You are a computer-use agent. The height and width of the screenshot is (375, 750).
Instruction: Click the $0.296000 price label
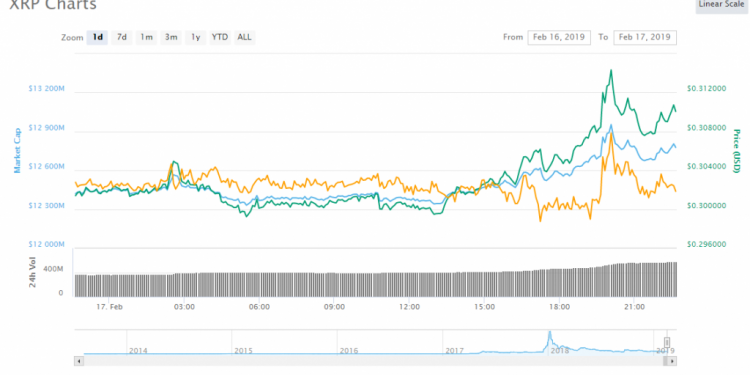[x=706, y=244]
